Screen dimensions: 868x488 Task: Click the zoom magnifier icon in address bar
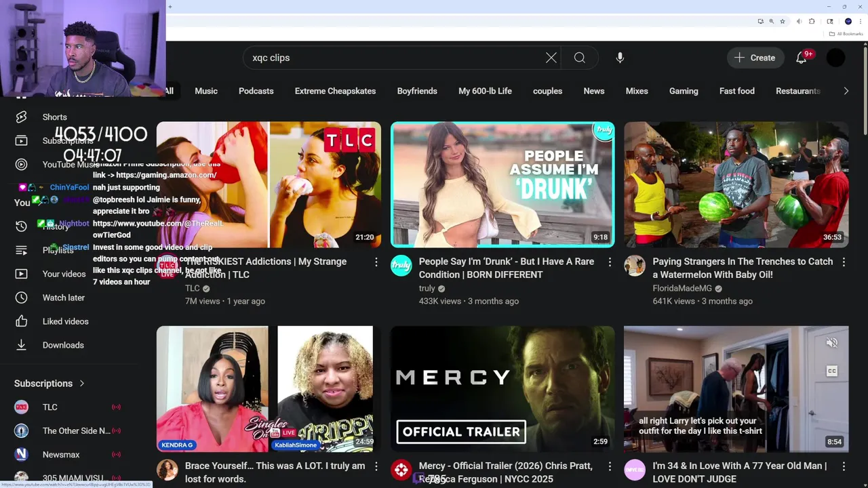771,21
